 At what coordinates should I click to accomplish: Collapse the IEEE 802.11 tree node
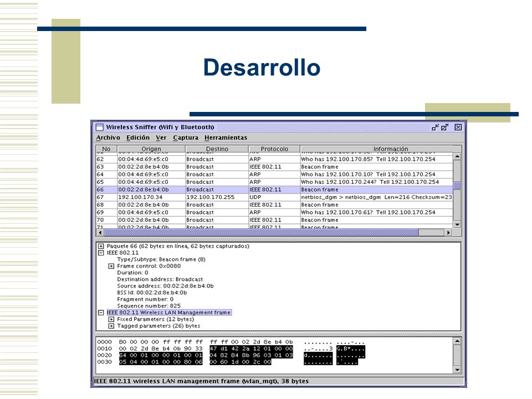point(101,253)
